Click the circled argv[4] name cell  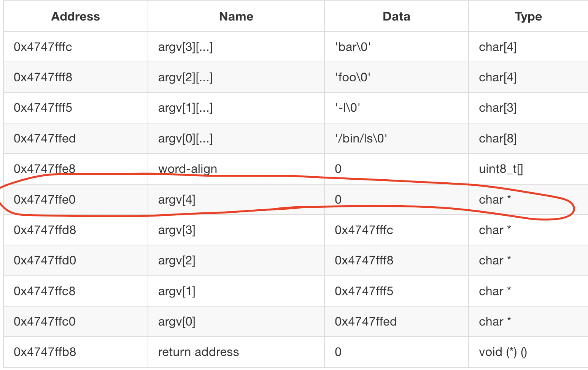click(x=236, y=199)
